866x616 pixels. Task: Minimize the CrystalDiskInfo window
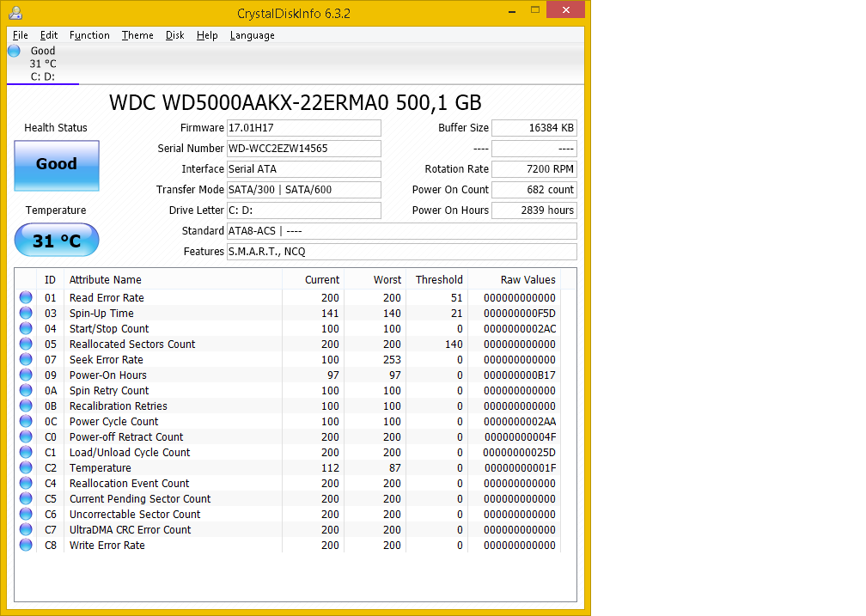tap(512, 10)
